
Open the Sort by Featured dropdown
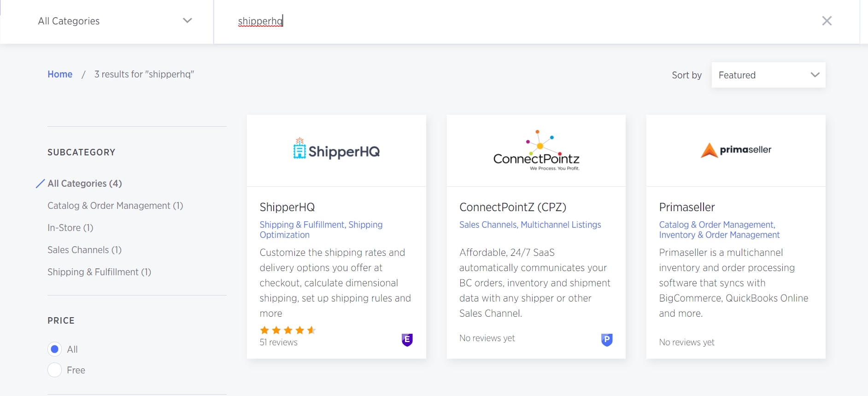tap(768, 75)
